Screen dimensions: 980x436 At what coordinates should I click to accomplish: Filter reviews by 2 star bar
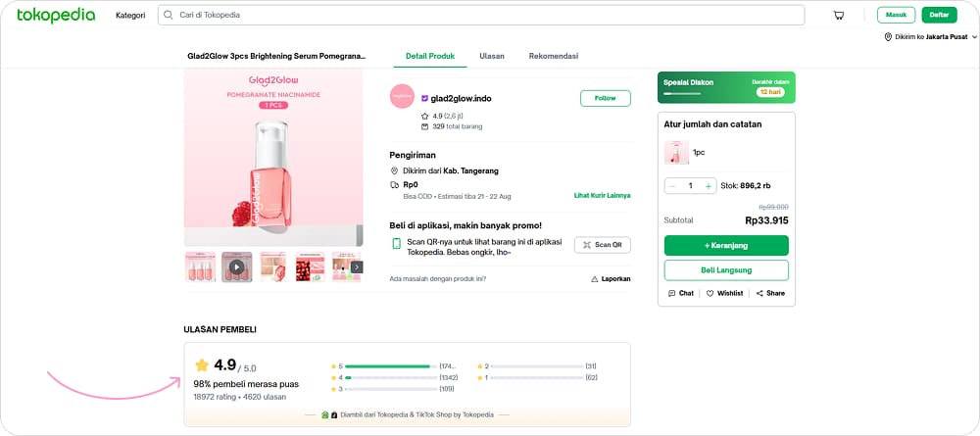tap(537, 366)
